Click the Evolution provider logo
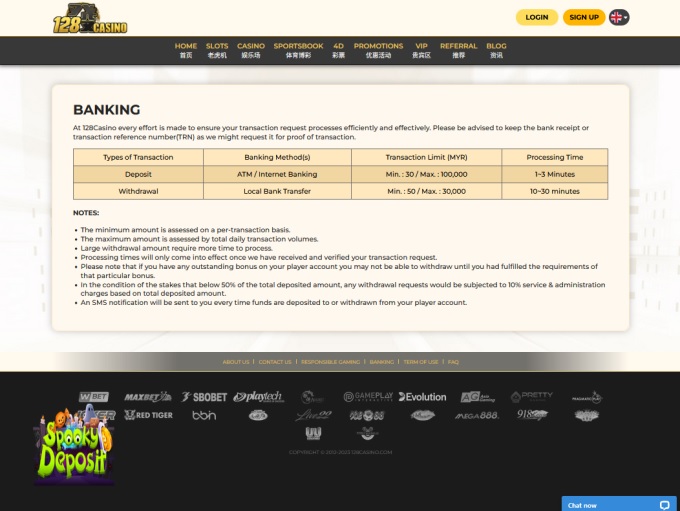Viewport: 680px width, 511px height. pyautogui.click(x=422, y=397)
